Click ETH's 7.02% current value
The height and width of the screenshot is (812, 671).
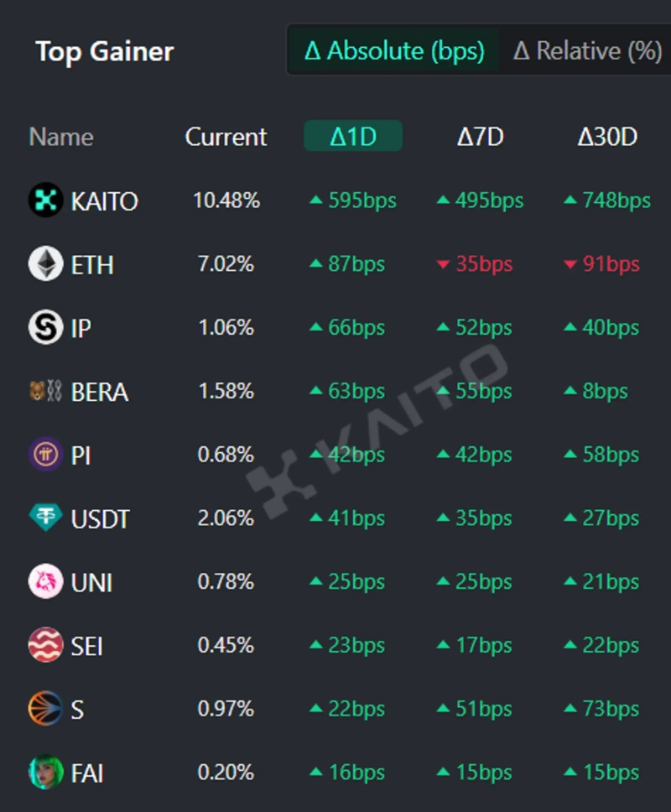(x=226, y=264)
